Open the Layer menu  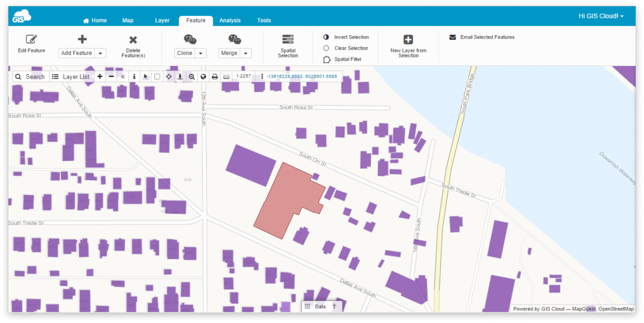(x=162, y=20)
